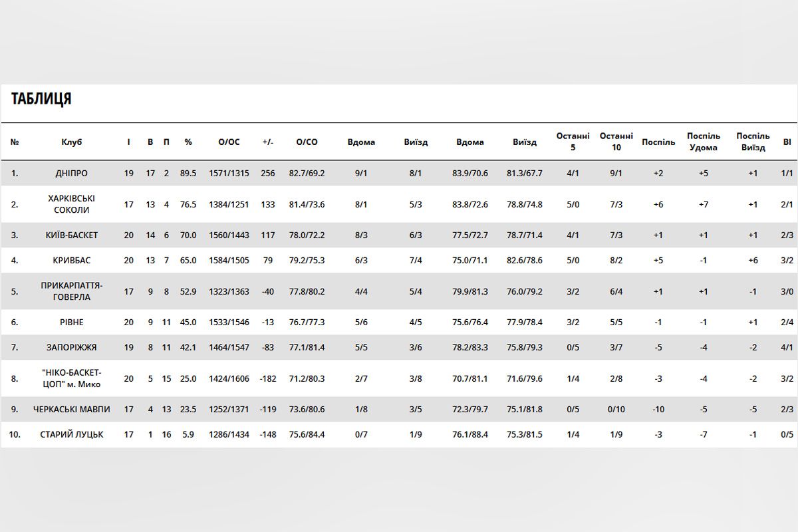Click the +/- column header
Viewport: 798px width, 532px height.
click(x=268, y=142)
